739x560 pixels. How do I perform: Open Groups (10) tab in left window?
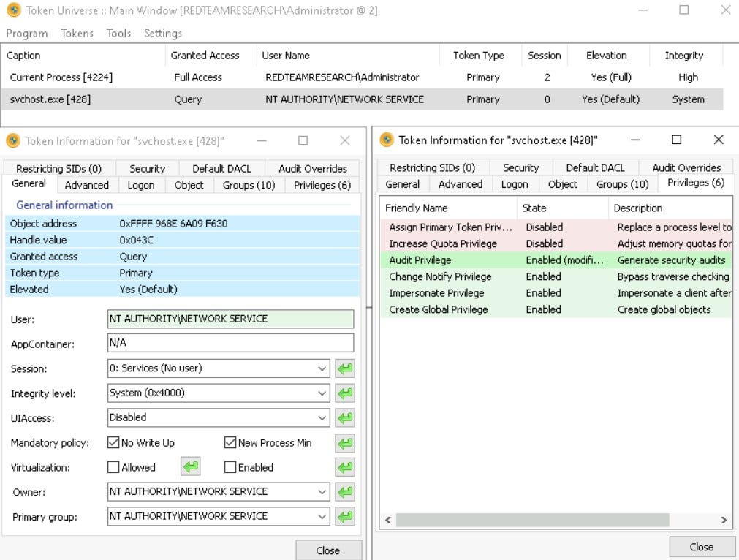coord(249,185)
